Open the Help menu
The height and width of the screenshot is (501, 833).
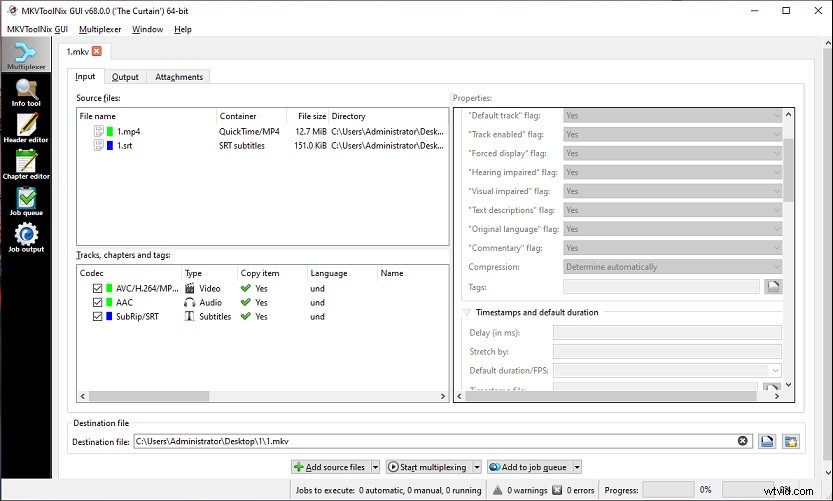[183, 29]
